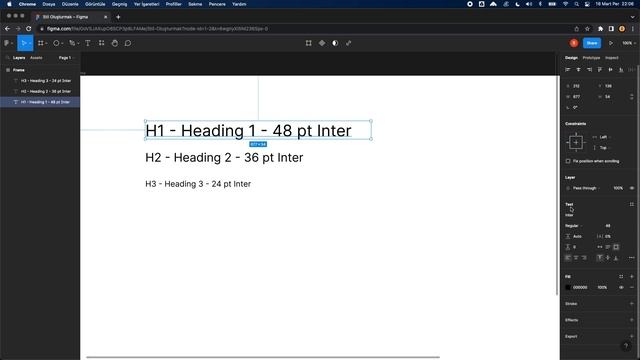Open Type details three-dots menu

click(631, 258)
